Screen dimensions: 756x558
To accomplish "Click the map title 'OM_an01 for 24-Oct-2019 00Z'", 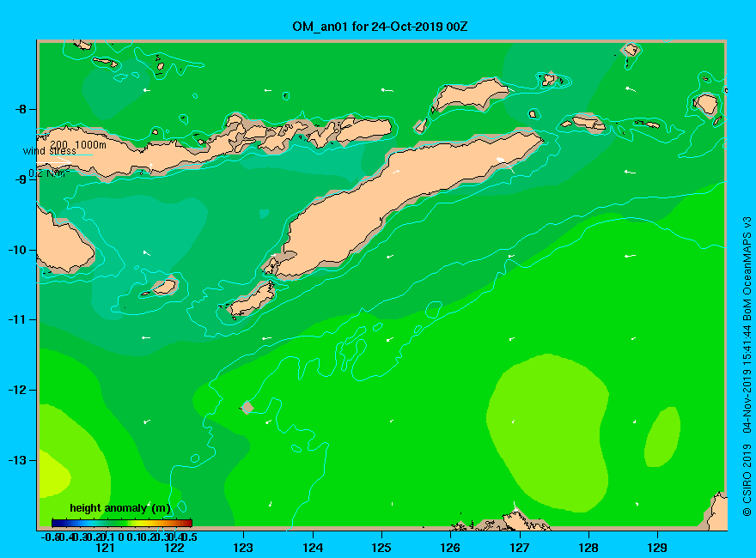I will click(x=380, y=27).
